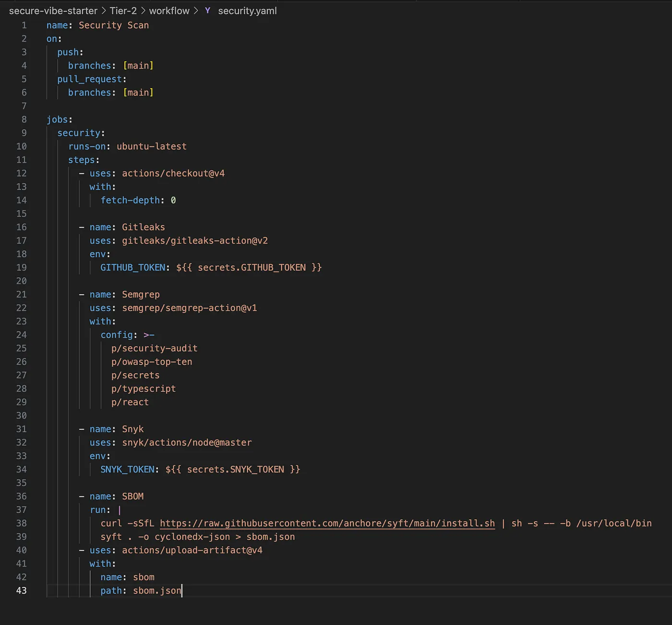
Task: Click the 'steps:' key
Action: [x=84, y=160]
